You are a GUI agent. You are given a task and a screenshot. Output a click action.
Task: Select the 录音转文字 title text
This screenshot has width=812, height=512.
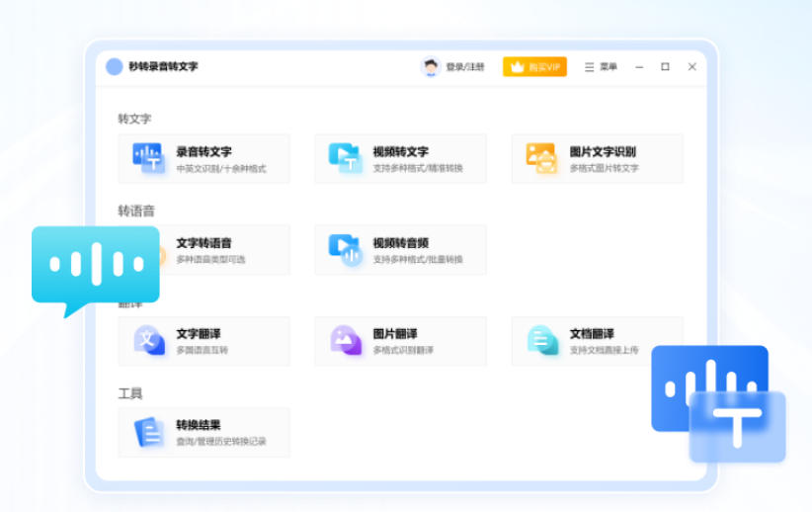(203, 151)
